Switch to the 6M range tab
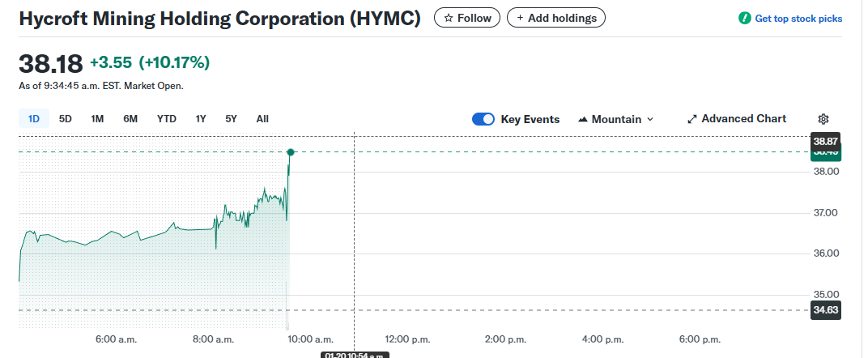Image resolution: width=868 pixels, height=358 pixels. pyautogui.click(x=130, y=118)
